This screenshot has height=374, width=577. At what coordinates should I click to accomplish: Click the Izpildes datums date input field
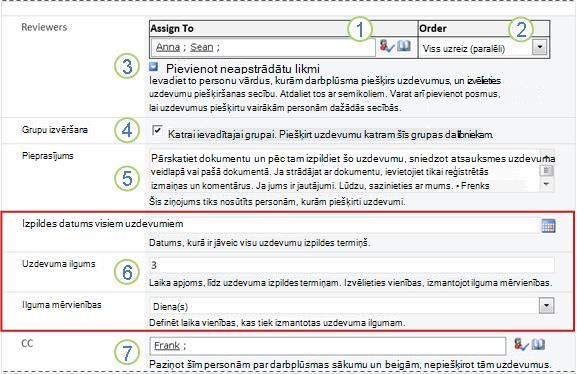click(x=344, y=225)
